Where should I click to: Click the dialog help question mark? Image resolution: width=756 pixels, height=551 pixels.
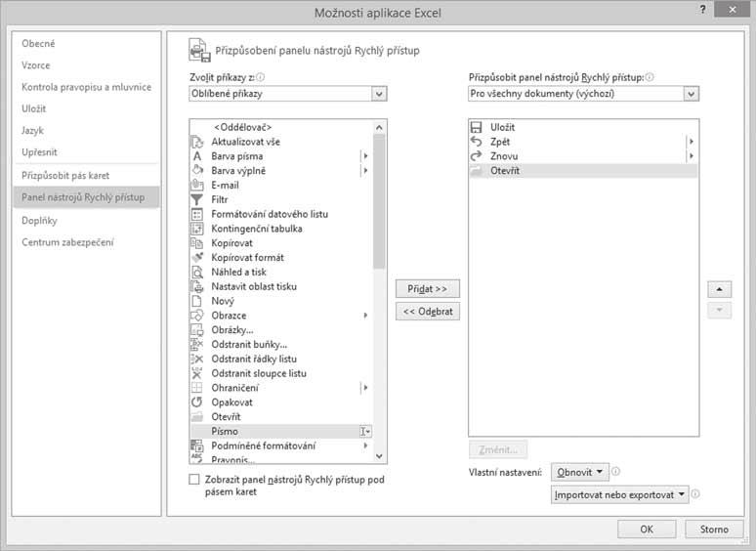click(x=703, y=9)
